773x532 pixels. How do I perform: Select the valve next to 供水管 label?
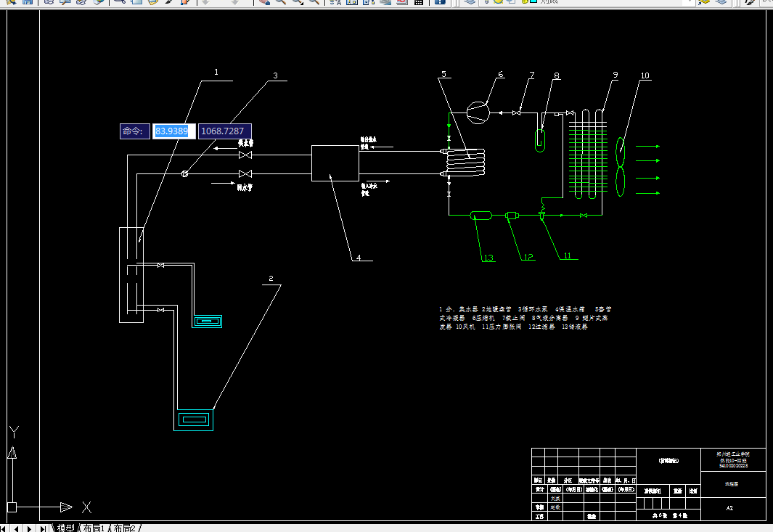coord(245,155)
